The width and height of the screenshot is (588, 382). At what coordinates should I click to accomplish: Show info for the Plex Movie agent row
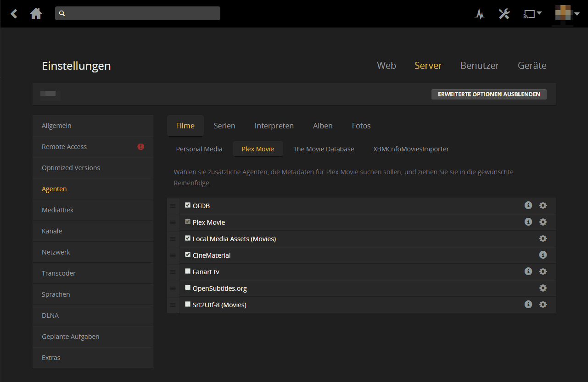tap(528, 222)
